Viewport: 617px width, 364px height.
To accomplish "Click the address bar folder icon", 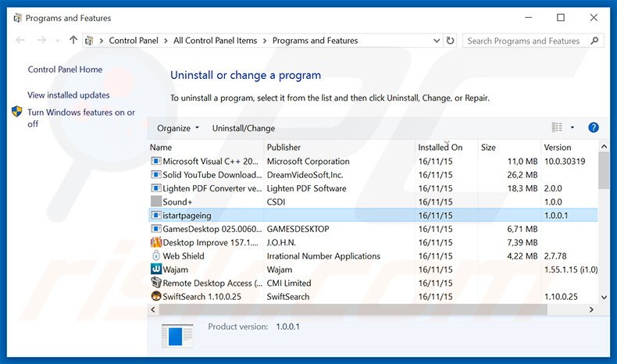I will (89, 41).
